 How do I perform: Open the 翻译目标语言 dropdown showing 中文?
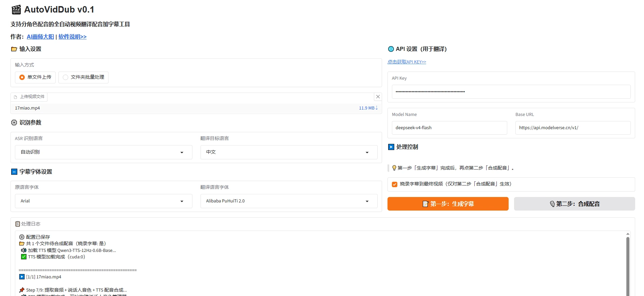tap(289, 152)
